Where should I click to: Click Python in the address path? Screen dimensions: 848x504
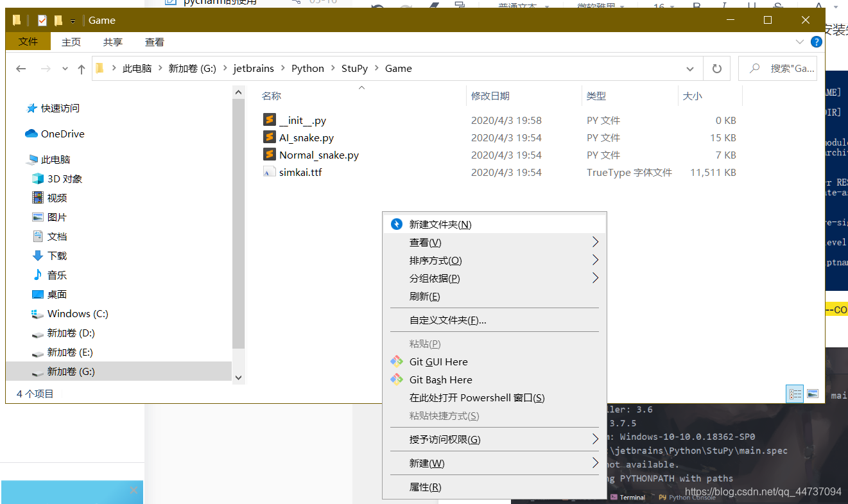click(x=307, y=68)
